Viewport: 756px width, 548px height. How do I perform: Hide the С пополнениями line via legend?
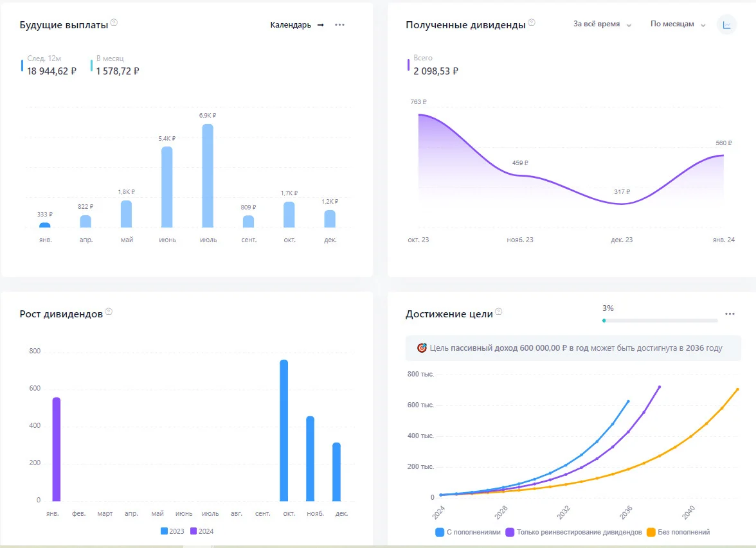[x=468, y=532]
